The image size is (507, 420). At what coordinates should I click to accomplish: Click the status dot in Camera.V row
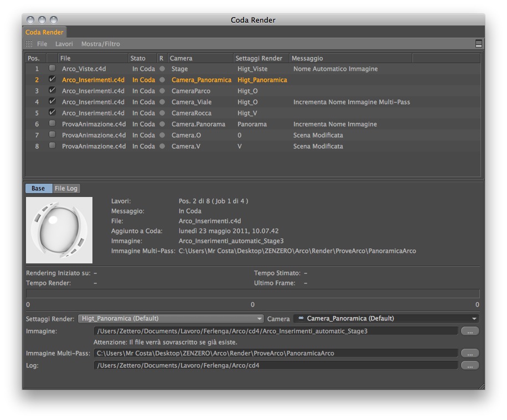click(162, 146)
